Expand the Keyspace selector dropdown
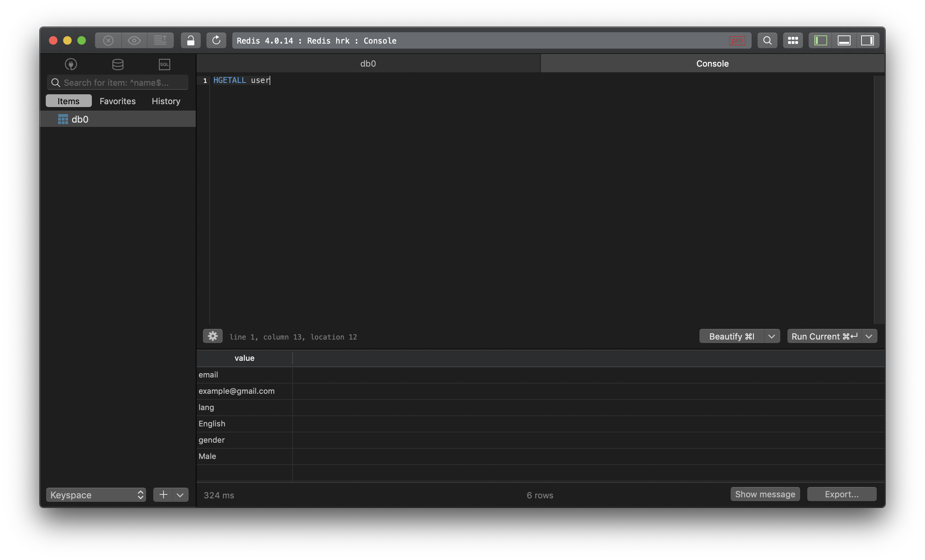 [x=96, y=494]
